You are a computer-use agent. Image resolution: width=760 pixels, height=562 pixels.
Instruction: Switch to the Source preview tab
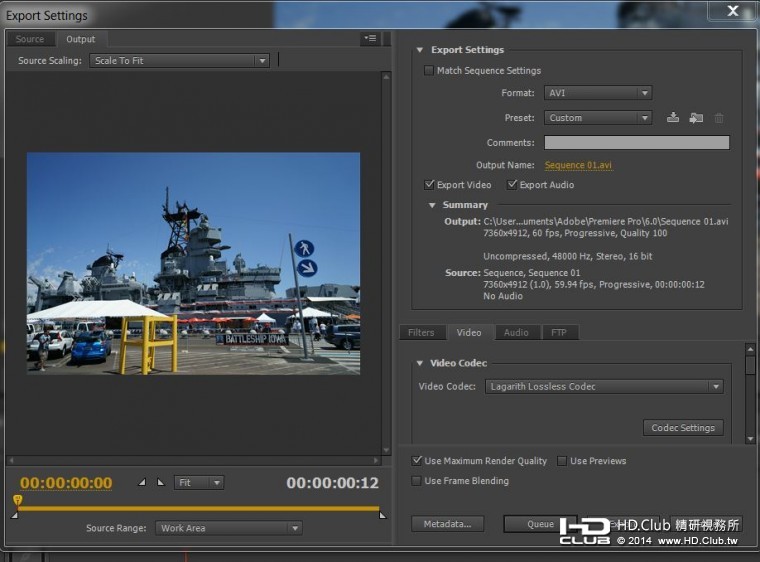[30, 39]
